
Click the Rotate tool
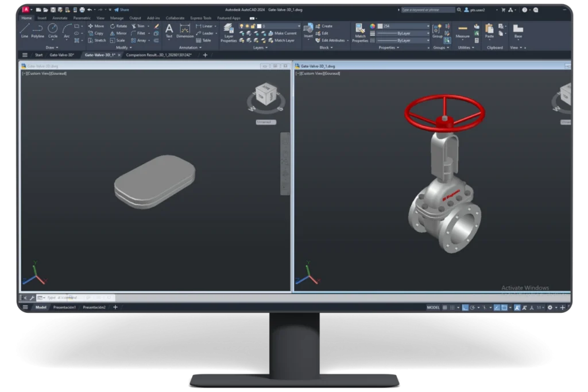pyautogui.click(x=120, y=26)
